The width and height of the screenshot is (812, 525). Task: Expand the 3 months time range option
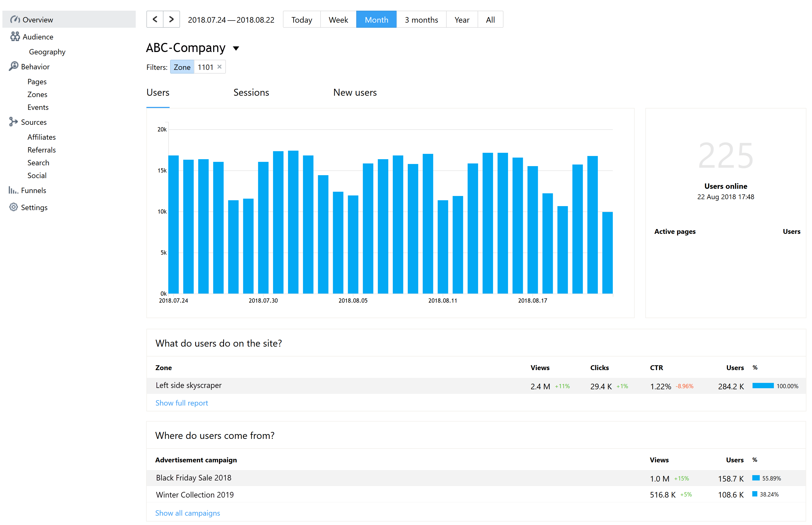coord(421,19)
